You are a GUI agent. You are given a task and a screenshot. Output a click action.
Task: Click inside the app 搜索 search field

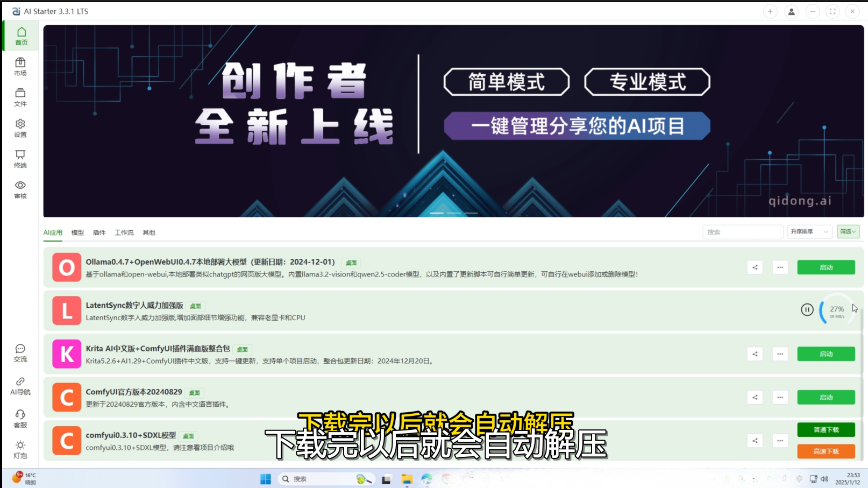coord(743,232)
